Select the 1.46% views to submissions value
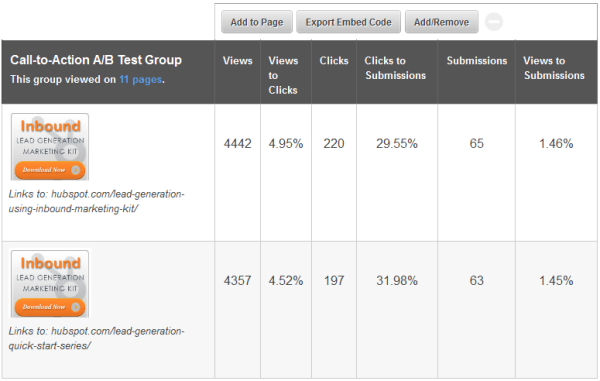Screen dimensions: 600x381 pos(556,143)
